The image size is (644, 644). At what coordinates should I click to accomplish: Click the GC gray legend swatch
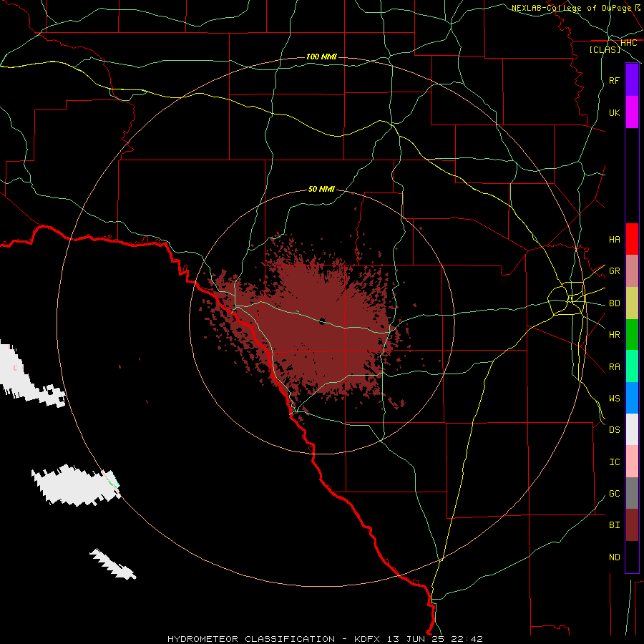tap(632, 493)
